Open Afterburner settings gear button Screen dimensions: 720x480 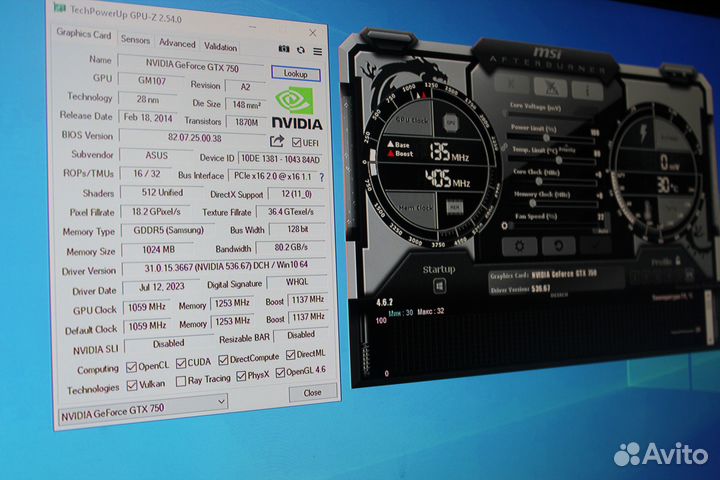coord(519,246)
